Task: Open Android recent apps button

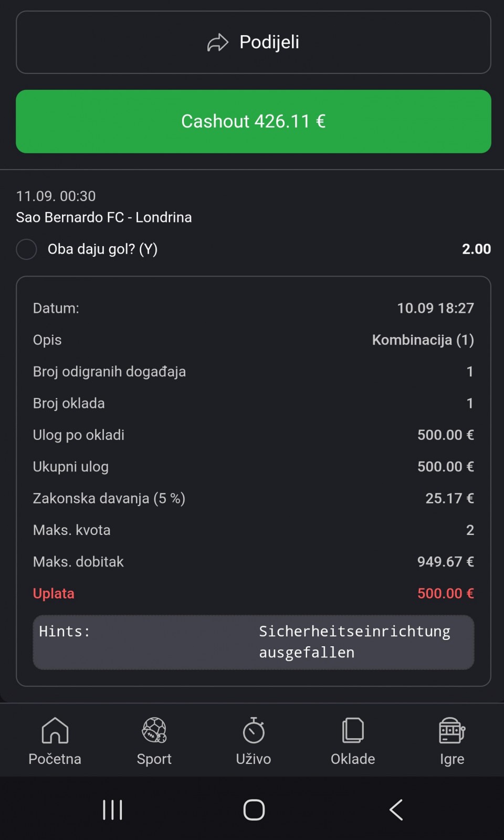Action: (x=112, y=810)
